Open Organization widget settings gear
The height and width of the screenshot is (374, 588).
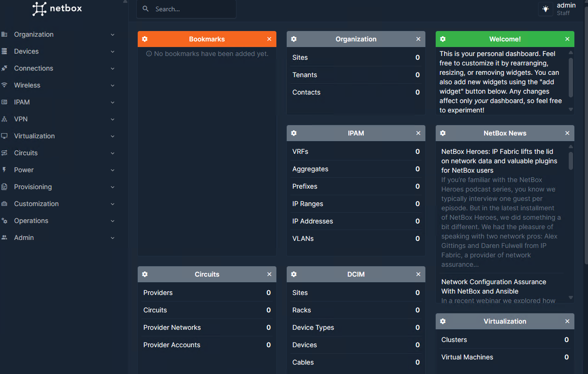pyautogui.click(x=294, y=39)
